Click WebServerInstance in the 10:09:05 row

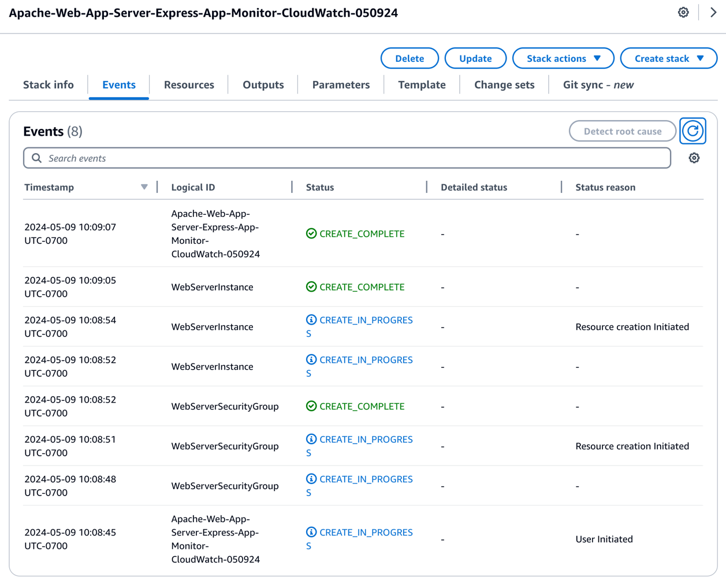(x=212, y=286)
